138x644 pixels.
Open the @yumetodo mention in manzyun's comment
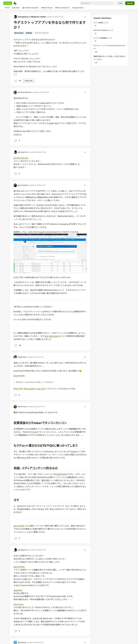pos(19,526)
